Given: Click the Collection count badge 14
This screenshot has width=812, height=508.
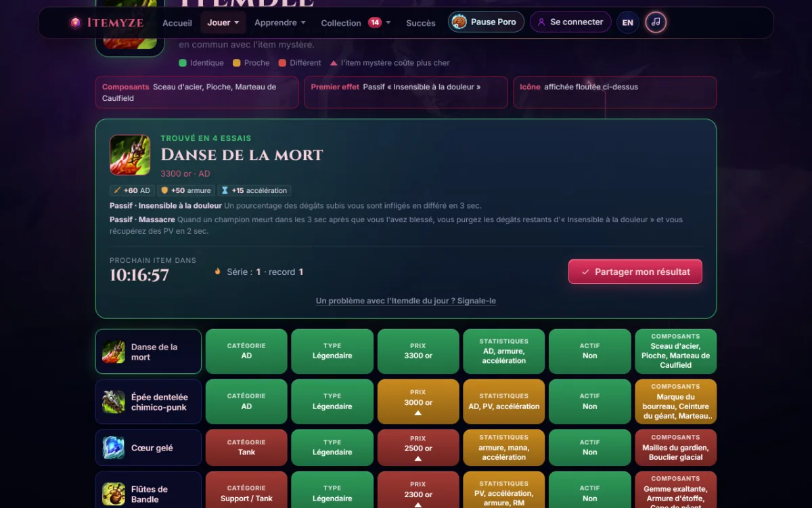Looking at the screenshot, I should tap(375, 22).
